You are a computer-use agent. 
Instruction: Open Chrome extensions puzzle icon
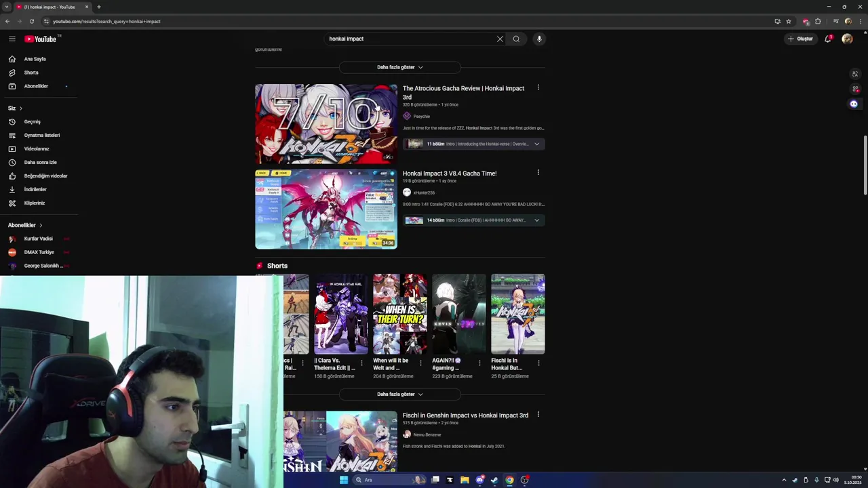(818, 21)
